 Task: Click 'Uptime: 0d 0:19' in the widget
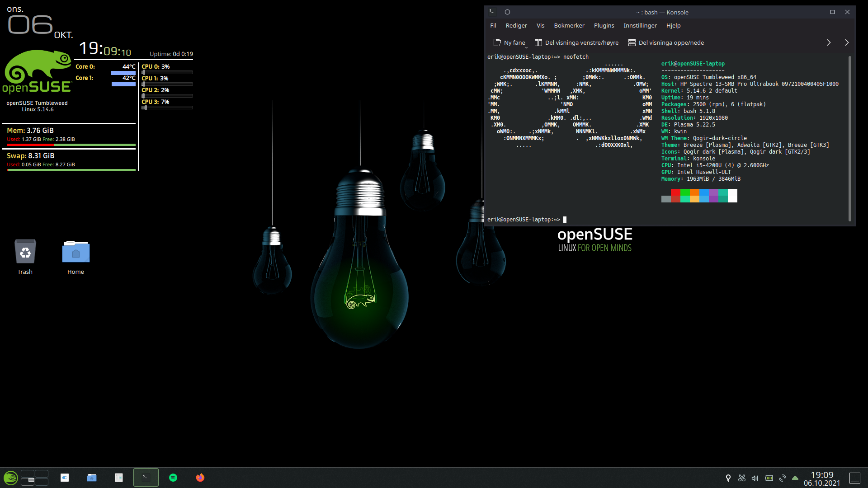171,54
